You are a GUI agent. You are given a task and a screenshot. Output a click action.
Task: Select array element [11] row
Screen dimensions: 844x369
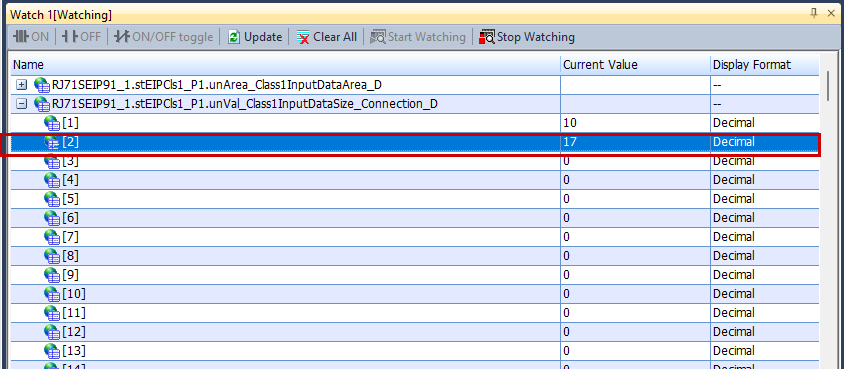(415, 313)
